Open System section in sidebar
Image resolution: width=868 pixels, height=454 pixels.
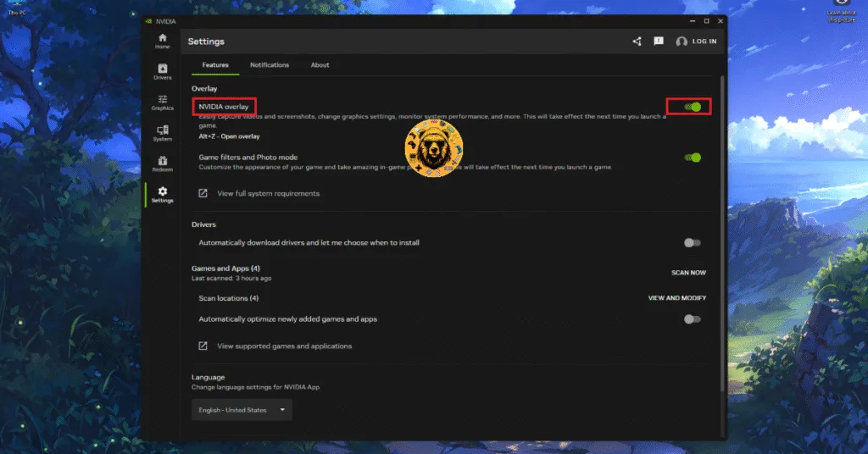click(162, 133)
